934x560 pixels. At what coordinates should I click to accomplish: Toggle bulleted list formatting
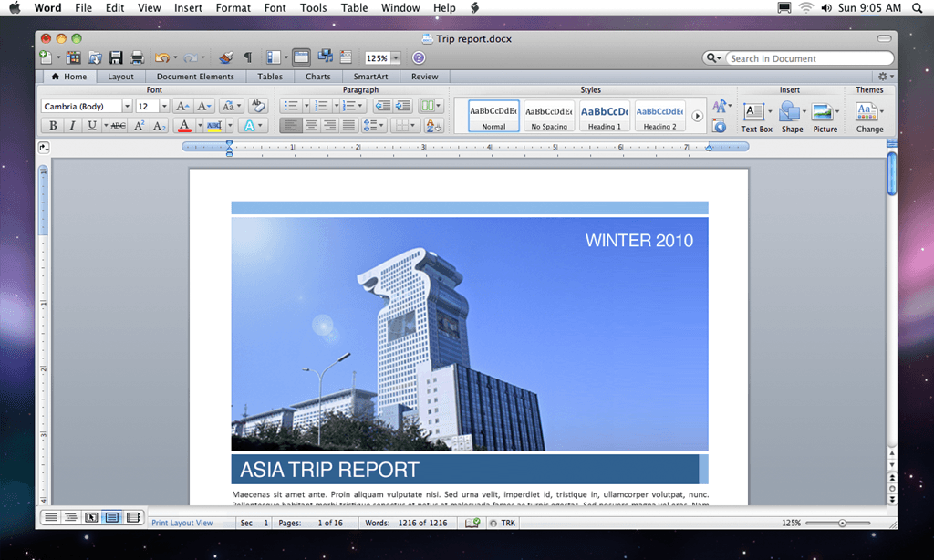[290, 104]
